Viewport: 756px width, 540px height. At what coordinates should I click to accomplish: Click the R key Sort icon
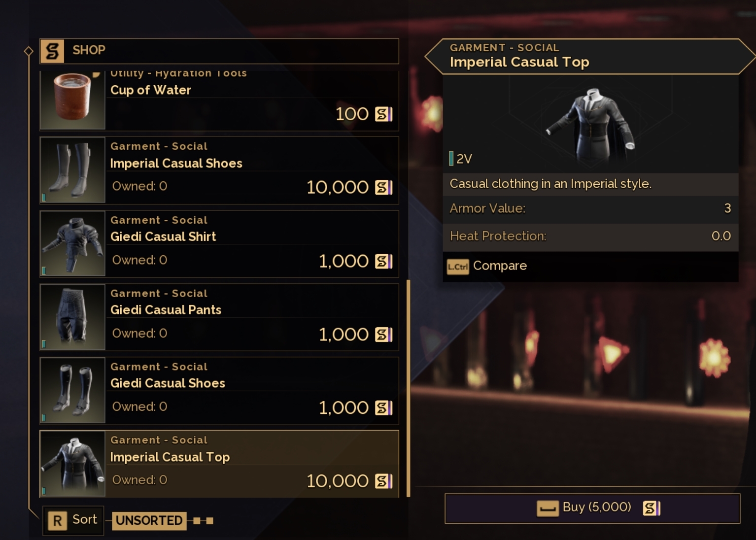[57, 520]
